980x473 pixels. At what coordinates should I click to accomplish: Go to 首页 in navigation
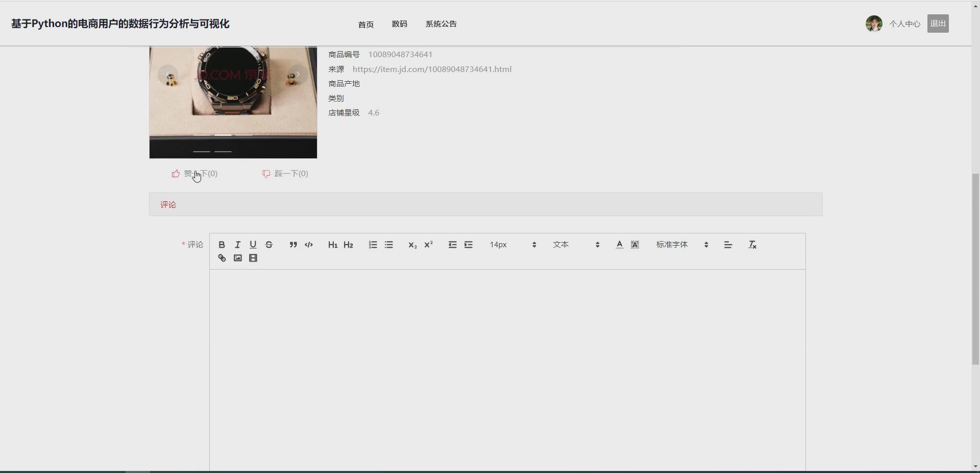point(366,25)
